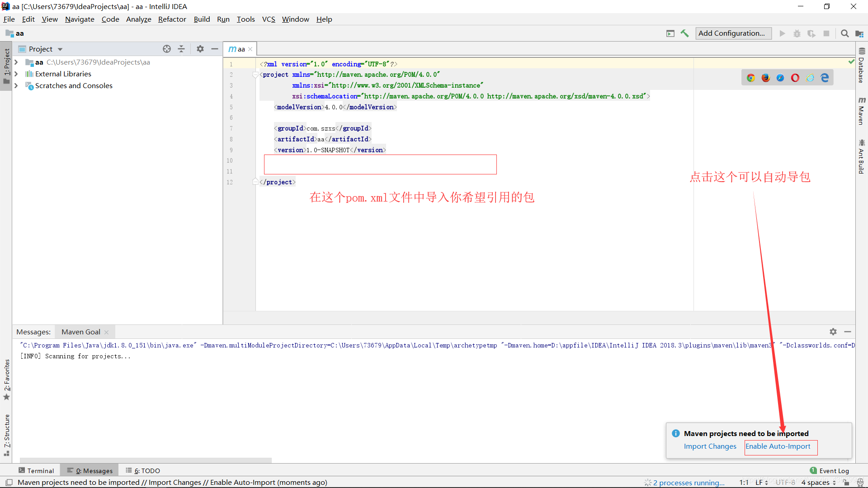Open the Navigate menu
This screenshot has width=868, height=488.
click(80, 19)
